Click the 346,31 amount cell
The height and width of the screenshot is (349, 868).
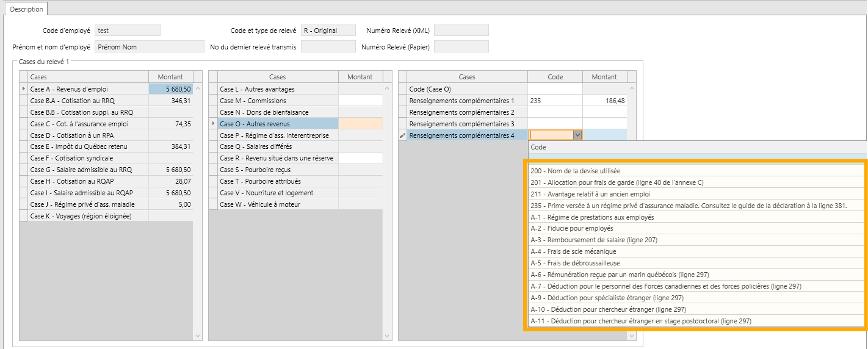pyautogui.click(x=171, y=101)
